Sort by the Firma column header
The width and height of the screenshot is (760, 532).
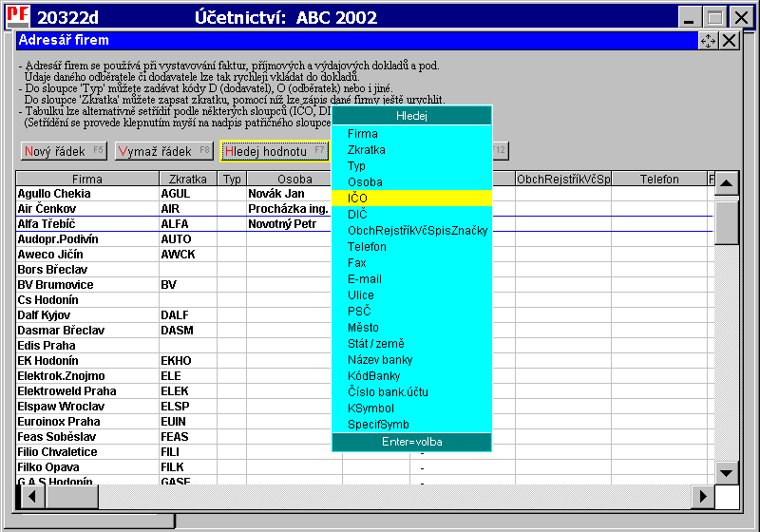click(x=87, y=179)
